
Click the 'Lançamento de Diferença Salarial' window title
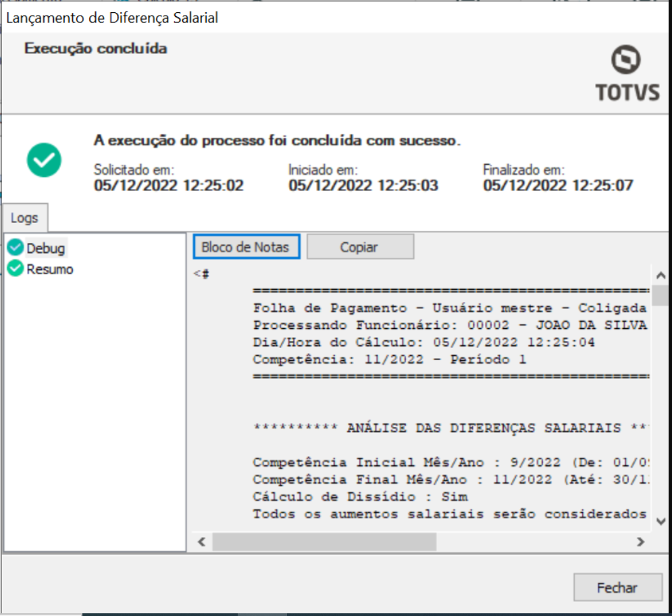point(112,18)
